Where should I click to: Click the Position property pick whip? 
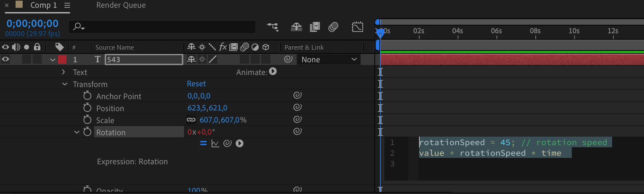click(x=297, y=107)
